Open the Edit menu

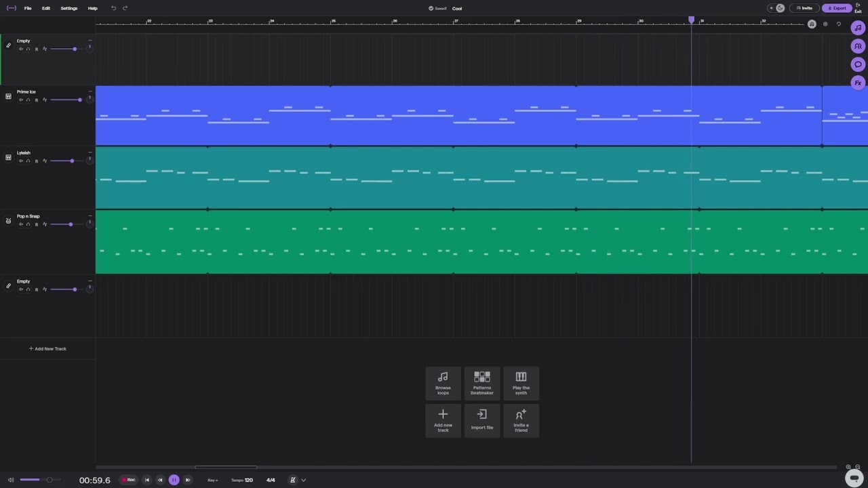click(46, 8)
